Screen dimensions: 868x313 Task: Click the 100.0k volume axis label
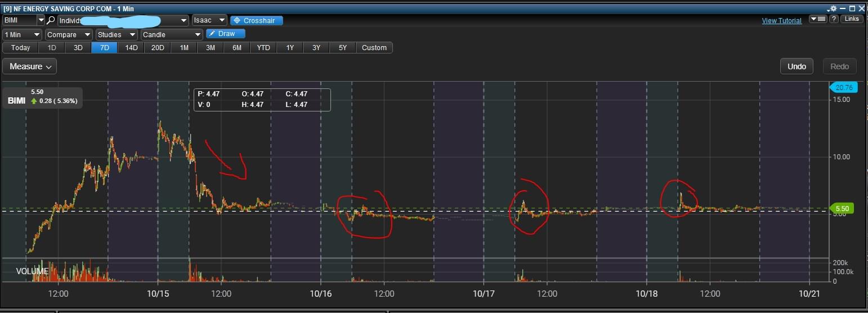point(843,272)
